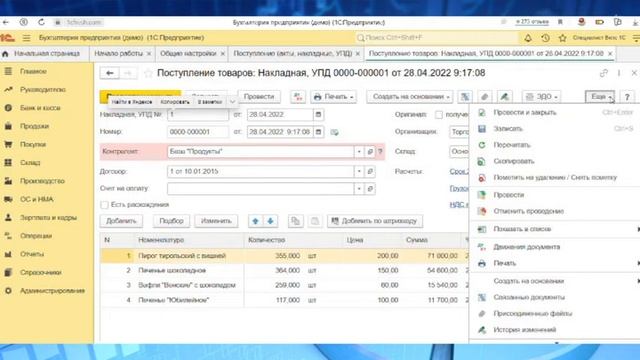
Task: Close the Общие настройки tab
Action: (222, 54)
